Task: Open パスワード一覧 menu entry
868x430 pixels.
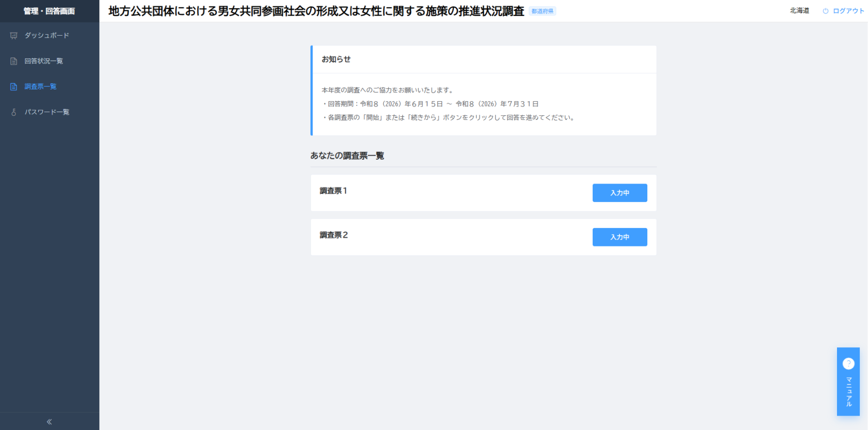Action: [50, 112]
